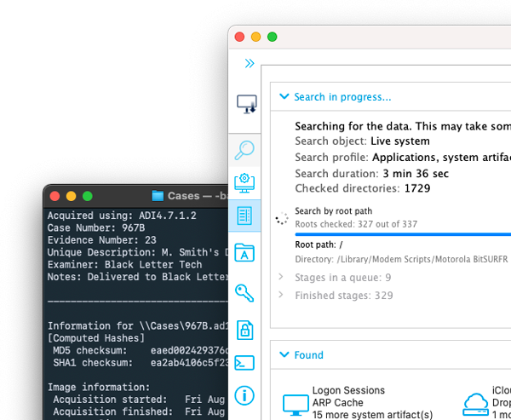Click the '15 more system artifact(s)' text

pos(372,414)
